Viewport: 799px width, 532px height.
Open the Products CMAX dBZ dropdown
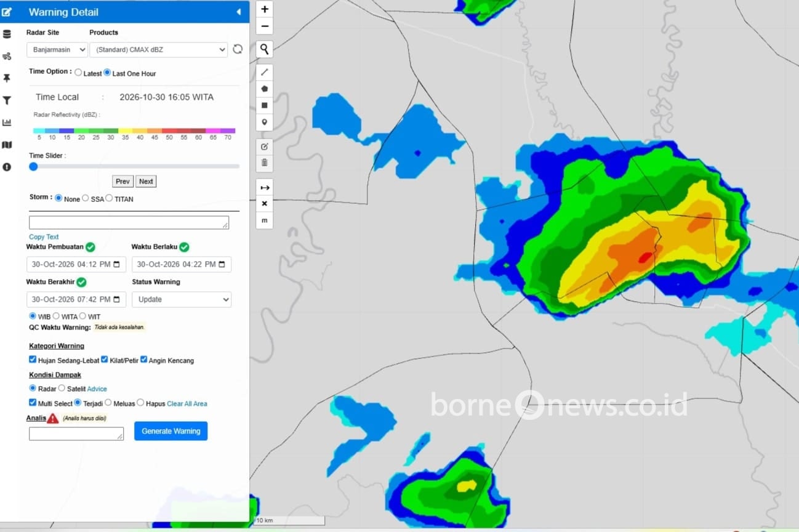tap(159, 49)
